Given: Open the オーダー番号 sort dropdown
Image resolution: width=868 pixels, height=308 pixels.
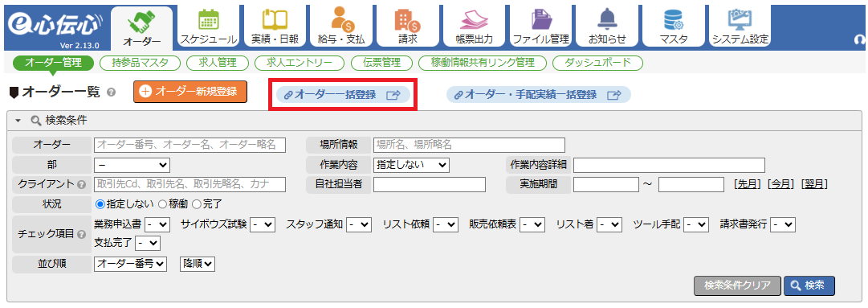Looking at the screenshot, I should 131,265.
